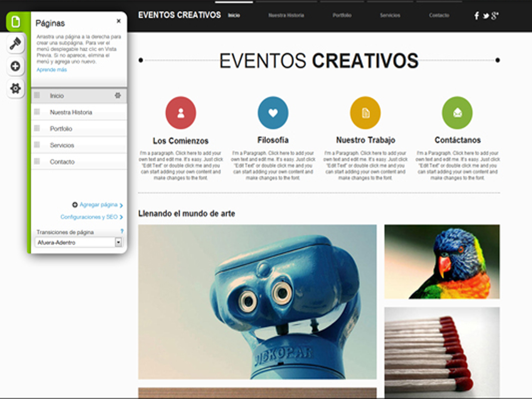Viewport: 532px width, 399px height.
Task: Open the Add elements plus icon
Action: pos(15,66)
